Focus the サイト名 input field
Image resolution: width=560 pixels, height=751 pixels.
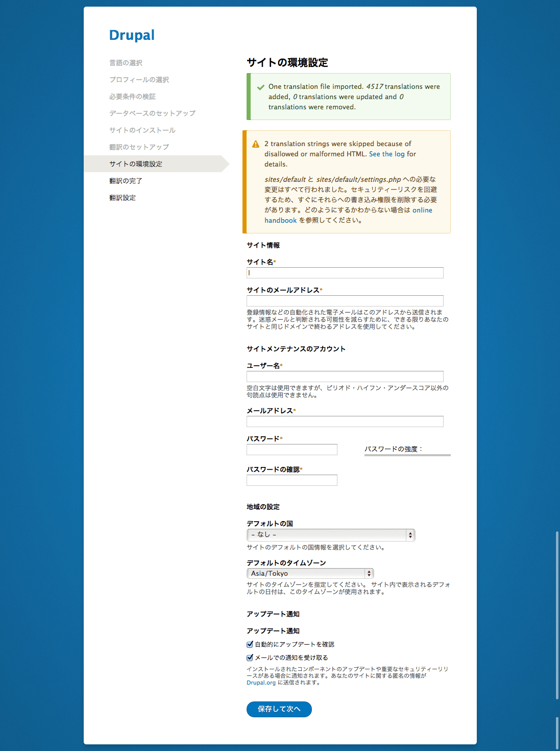345,273
